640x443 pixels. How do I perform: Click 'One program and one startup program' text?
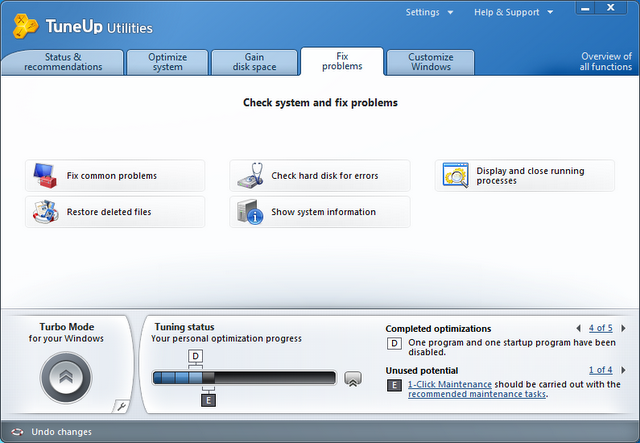512,347
